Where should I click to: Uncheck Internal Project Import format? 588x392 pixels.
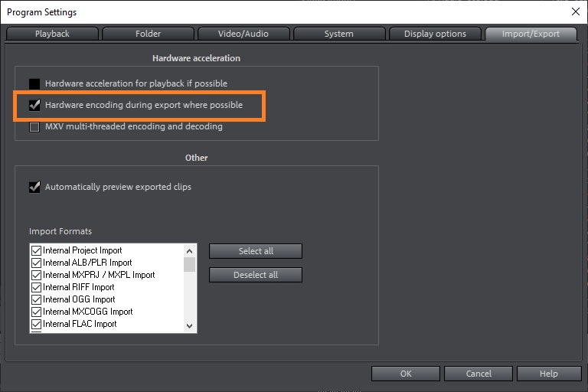point(37,250)
